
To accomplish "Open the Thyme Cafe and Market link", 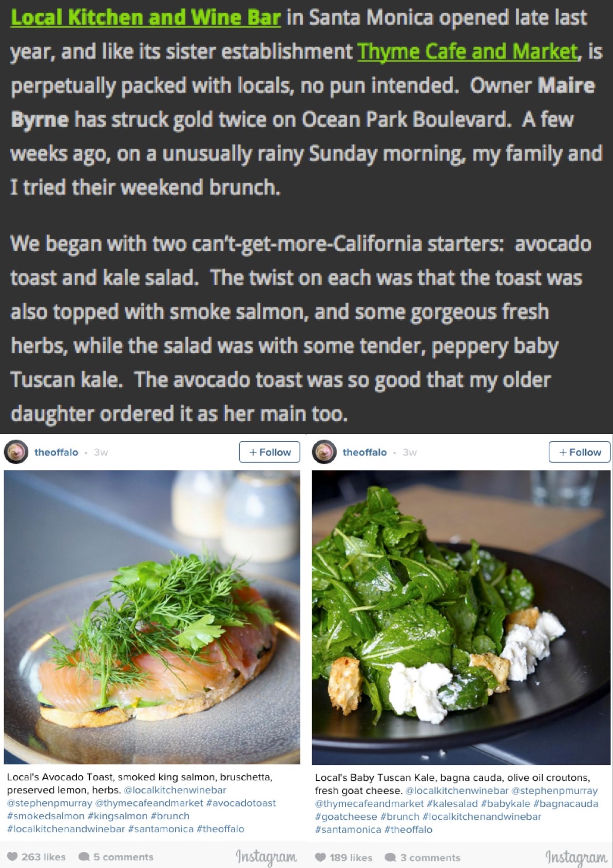I will [x=467, y=51].
